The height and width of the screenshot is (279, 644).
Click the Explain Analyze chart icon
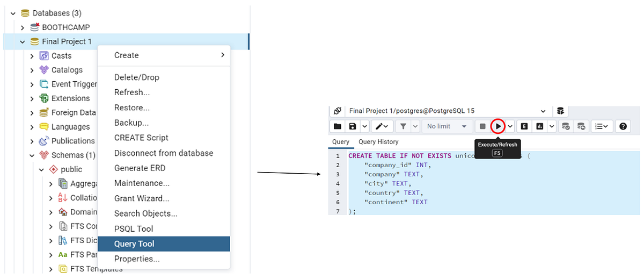click(x=539, y=126)
